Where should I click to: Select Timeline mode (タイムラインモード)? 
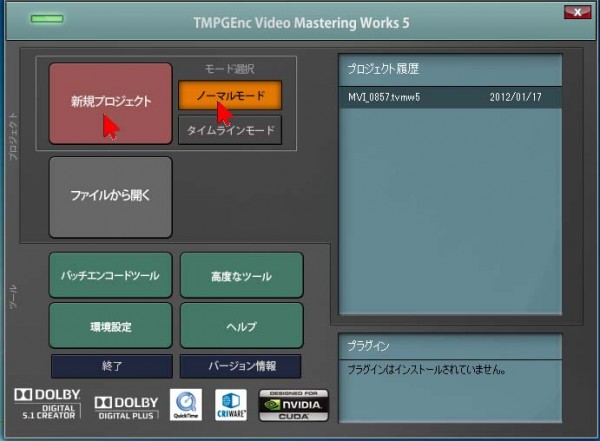[x=230, y=130]
